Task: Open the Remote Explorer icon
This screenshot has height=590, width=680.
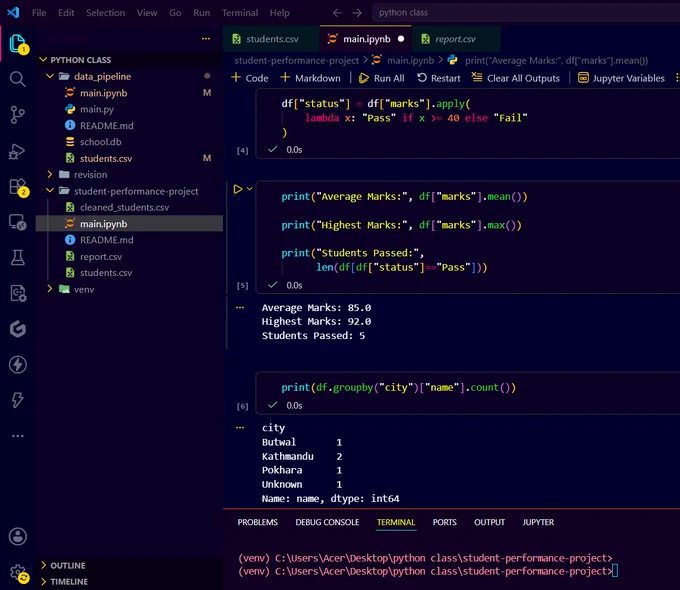Action: 17,222
